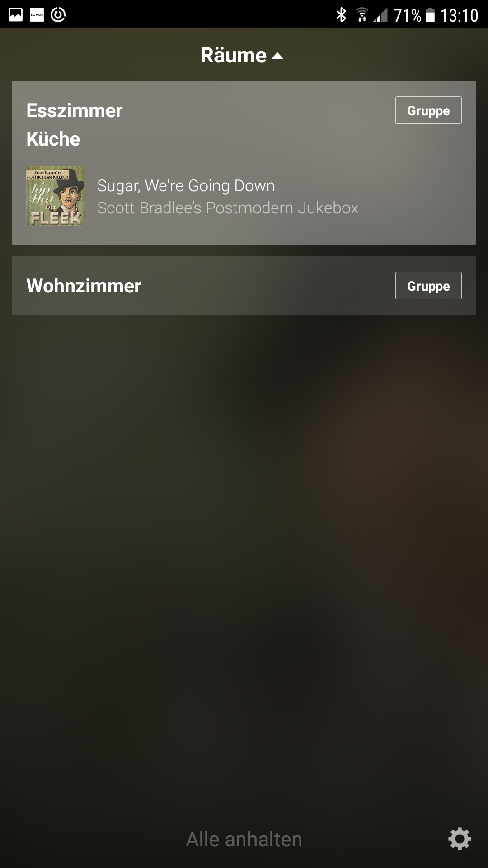The image size is (488, 868).
Task: Tap the cellular signal strength icon
Action: coord(380,15)
